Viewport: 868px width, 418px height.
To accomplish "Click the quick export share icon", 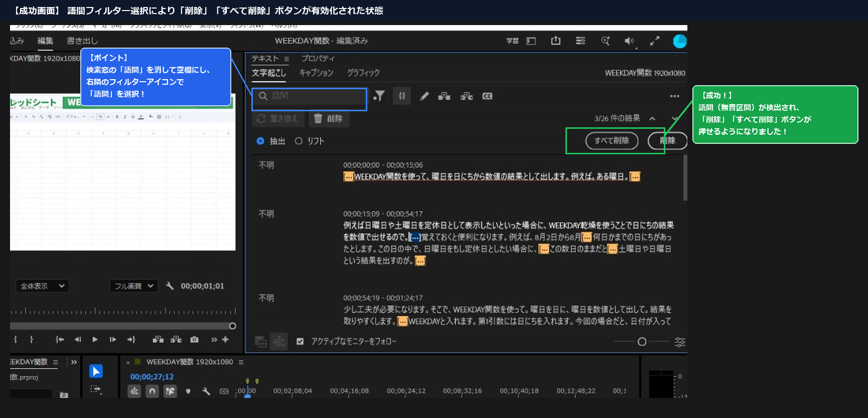I will click(x=555, y=41).
